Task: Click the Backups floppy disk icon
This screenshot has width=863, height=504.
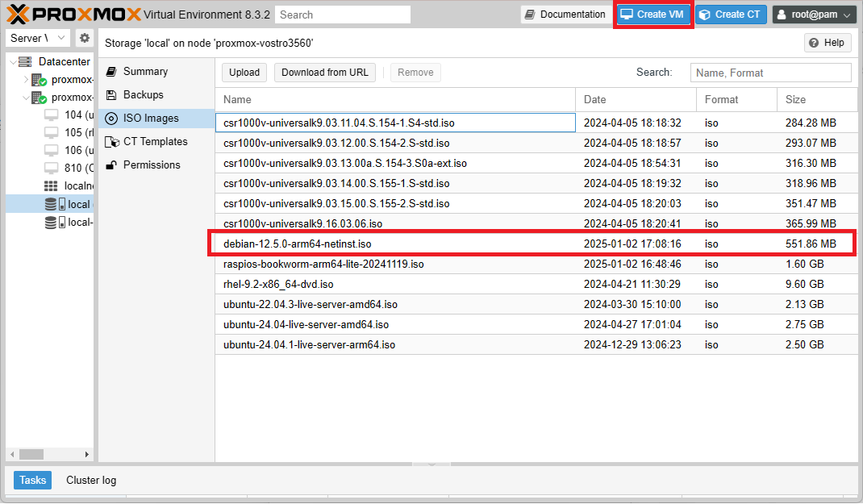Action: click(x=111, y=94)
